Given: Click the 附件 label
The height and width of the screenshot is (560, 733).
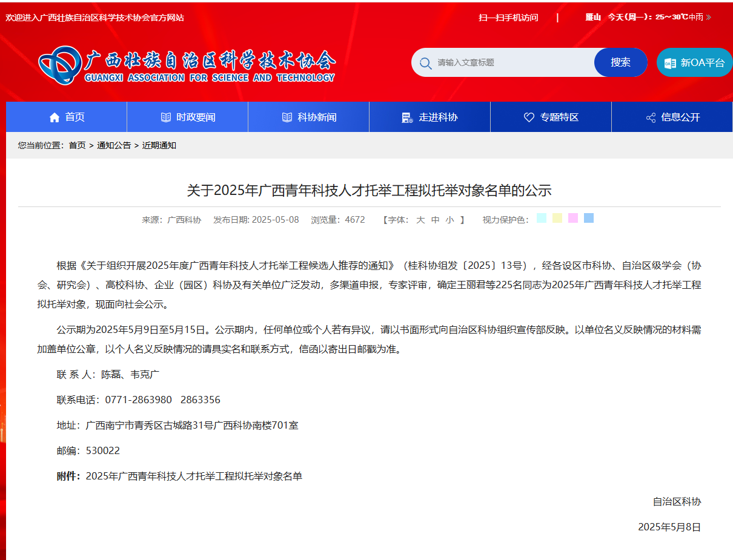Looking at the screenshot, I should 68,476.
